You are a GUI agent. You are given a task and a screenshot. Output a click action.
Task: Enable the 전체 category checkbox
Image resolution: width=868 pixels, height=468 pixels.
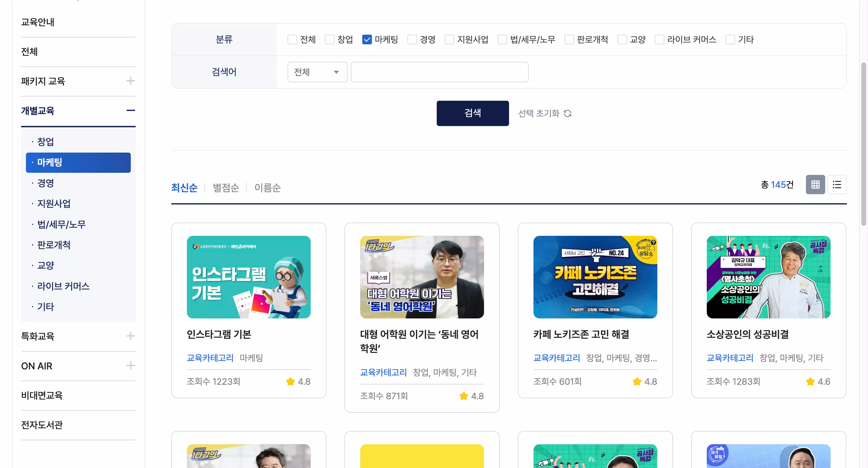click(292, 39)
